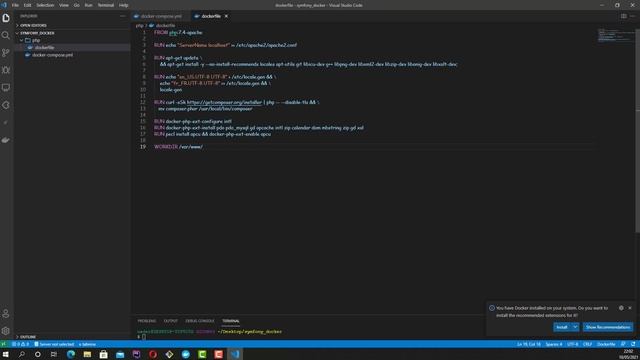Launch Microsoft Edge from taskbar
Viewport: 640px width, 360px height.
click(71, 354)
